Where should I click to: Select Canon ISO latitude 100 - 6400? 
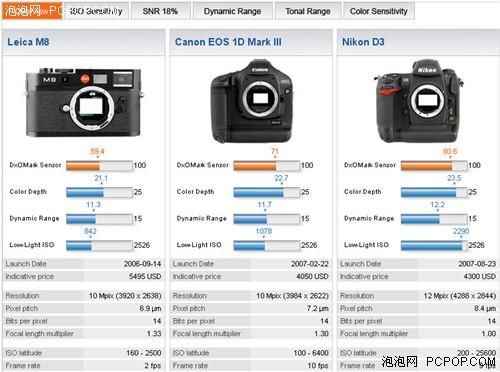(311, 353)
